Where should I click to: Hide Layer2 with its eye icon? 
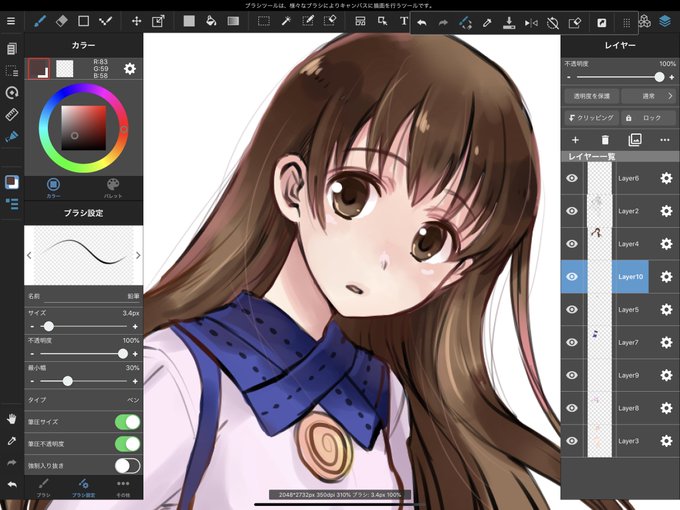point(572,211)
